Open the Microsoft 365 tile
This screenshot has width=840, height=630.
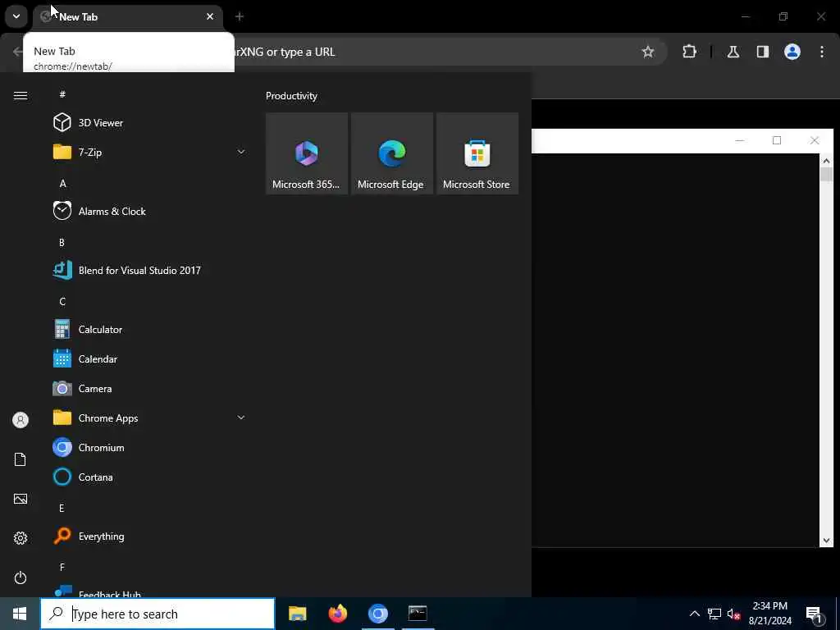coord(307,153)
